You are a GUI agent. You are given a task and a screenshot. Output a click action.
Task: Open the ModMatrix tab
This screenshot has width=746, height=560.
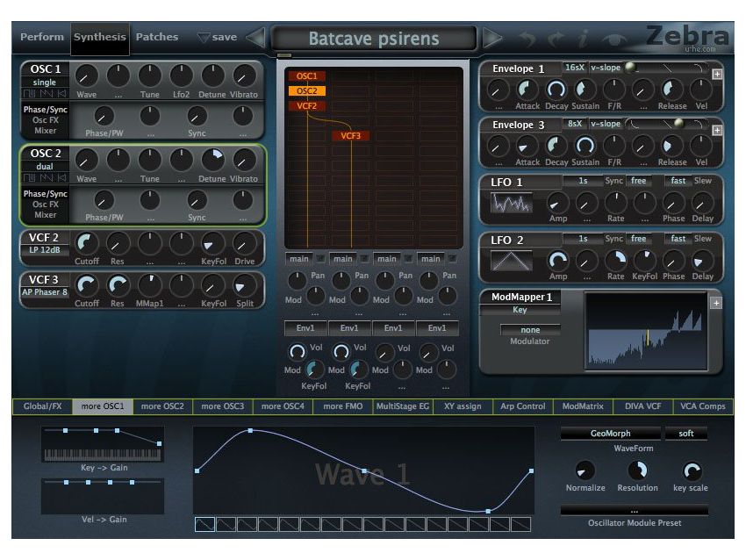tap(583, 406)
